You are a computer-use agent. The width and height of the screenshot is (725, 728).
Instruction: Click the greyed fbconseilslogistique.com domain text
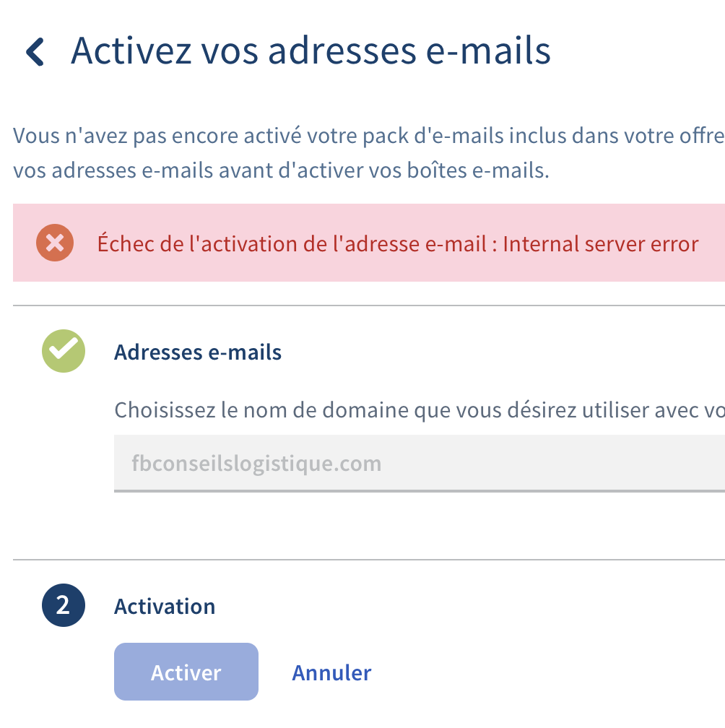click(256, 463)
